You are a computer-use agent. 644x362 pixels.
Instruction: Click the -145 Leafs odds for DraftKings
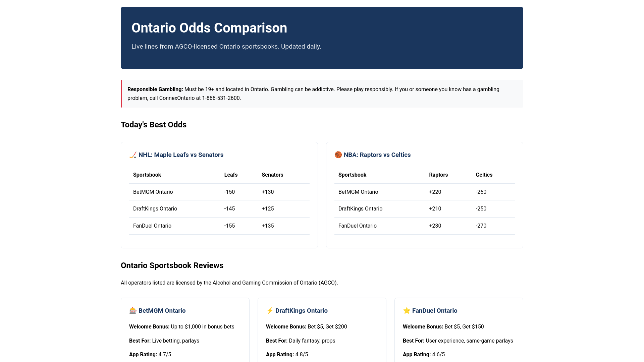click(229, 209)
